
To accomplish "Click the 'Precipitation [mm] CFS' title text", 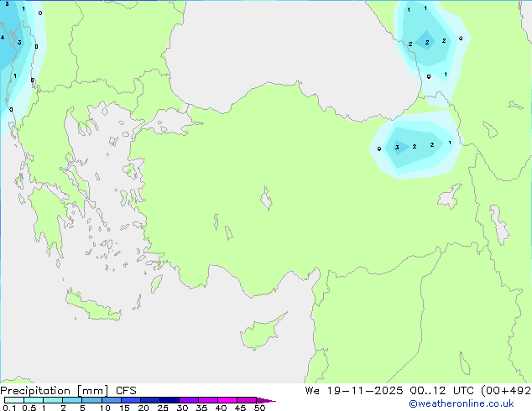I will [68, 391].
